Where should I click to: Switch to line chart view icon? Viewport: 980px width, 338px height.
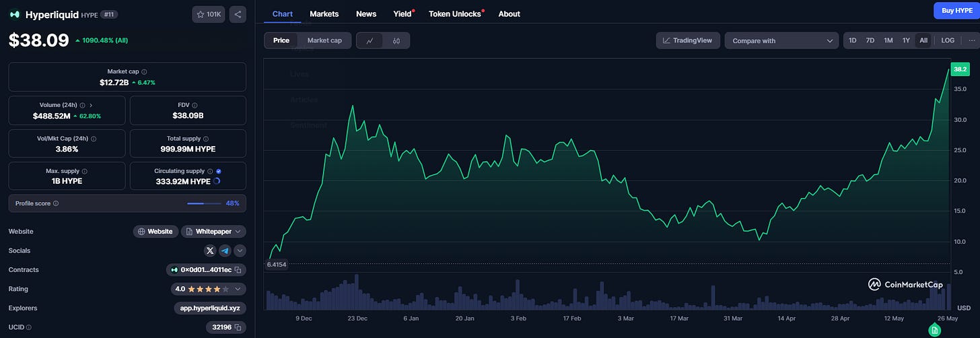pos(370,40)
